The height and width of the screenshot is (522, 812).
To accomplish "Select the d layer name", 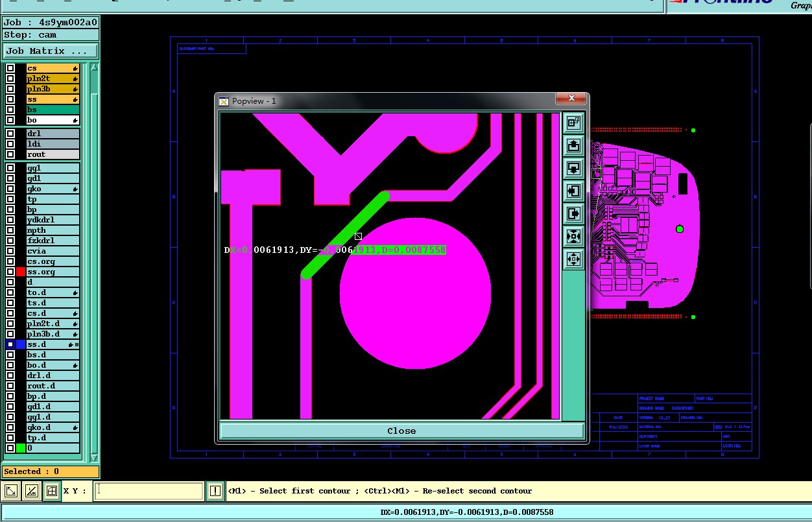I will (53, 282).
